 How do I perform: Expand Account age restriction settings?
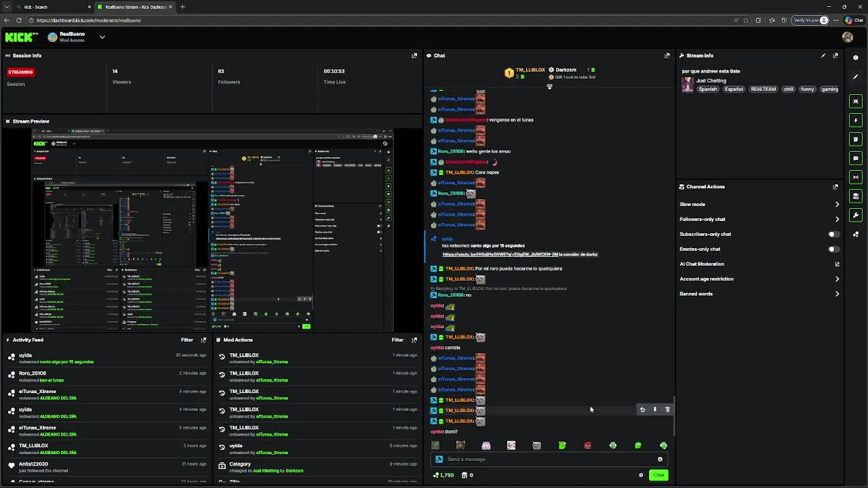[x=837, y=279]
